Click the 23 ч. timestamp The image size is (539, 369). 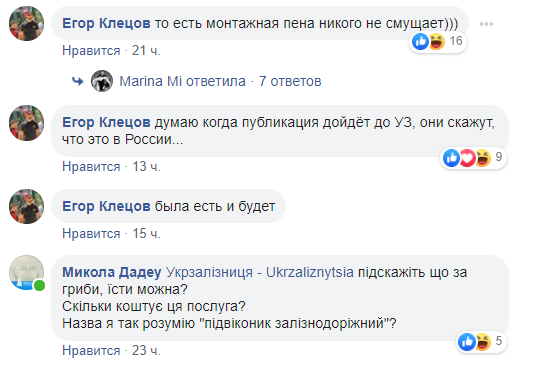[x=146, y=350]
